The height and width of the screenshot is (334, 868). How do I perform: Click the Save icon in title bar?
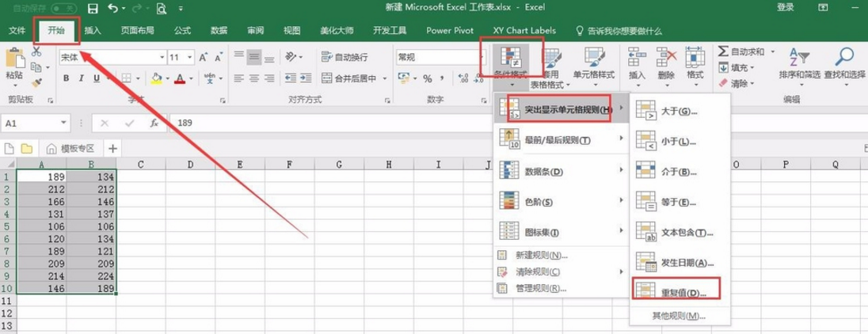[x=93, y=8]
